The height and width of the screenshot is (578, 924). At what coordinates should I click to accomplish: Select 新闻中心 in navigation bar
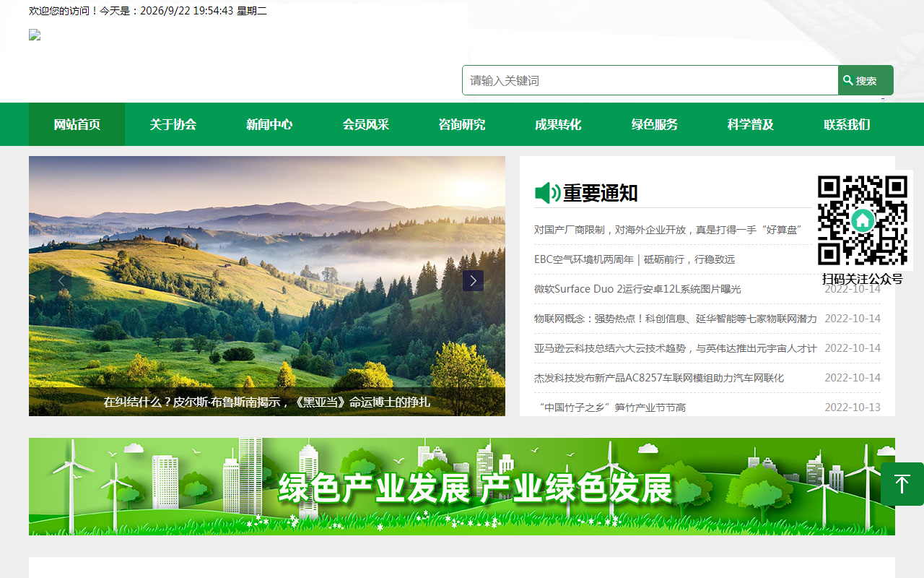269,124
